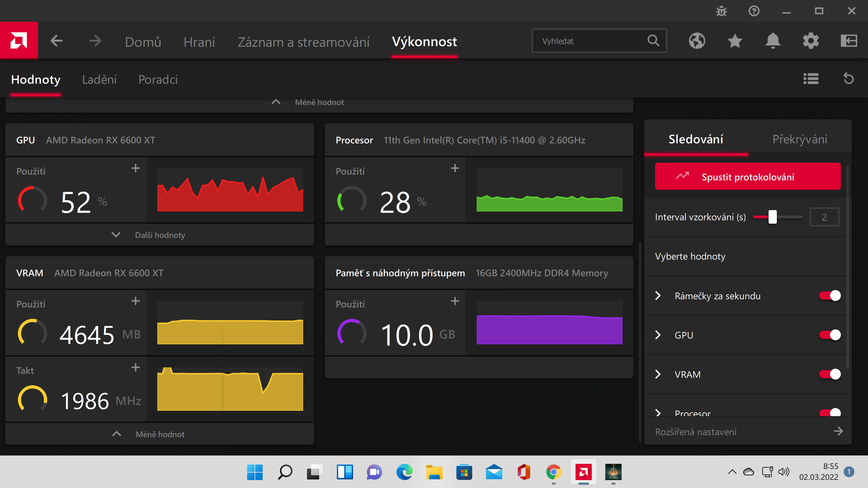Turn off VRAM tracking toggle
Viewport: 868px width, 488px height.
(x=830, y=374)
